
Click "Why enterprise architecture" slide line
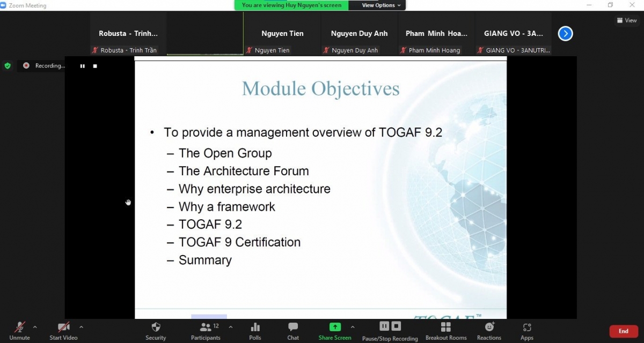254,189
